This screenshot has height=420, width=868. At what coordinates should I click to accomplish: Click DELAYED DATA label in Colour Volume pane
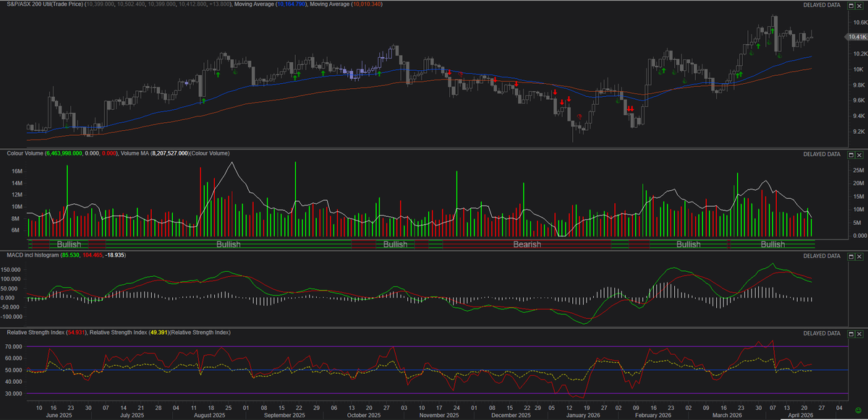coord(822,154)
